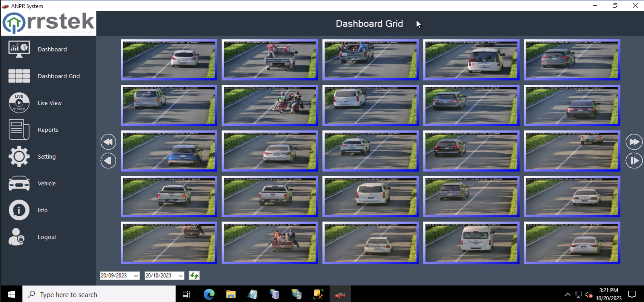Open the Dashboard monitor icon
644x302 pixels.
point(19,49)
